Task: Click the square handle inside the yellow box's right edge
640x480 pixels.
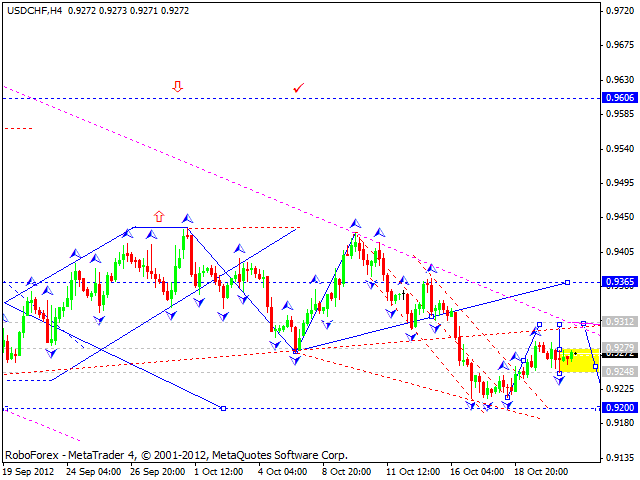Action: point(596,367)
